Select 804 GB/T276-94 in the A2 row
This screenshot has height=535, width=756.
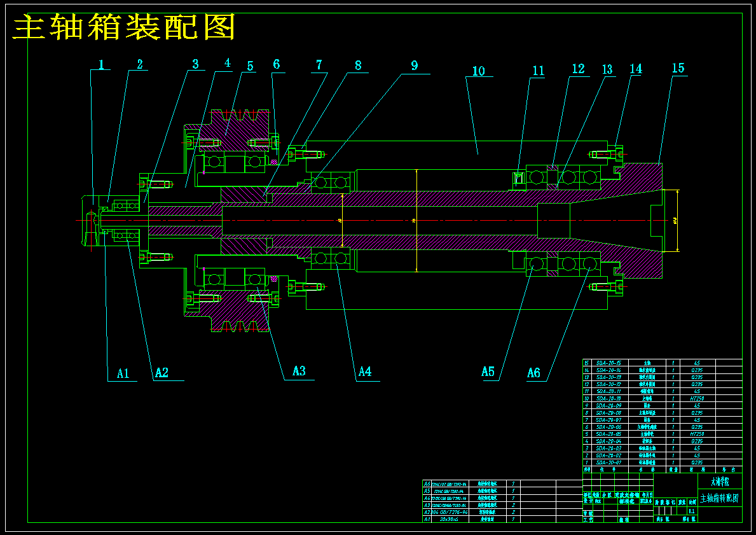(450, 512)
